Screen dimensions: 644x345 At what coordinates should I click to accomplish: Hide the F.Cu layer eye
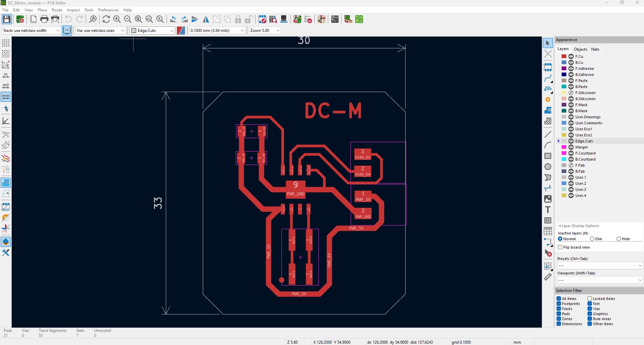[571, 56]
